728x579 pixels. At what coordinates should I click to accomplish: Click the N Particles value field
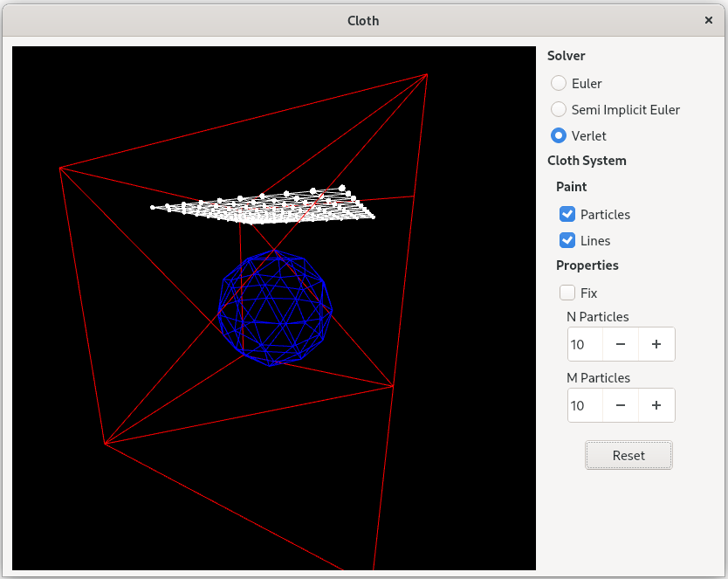tap(585, 344)
